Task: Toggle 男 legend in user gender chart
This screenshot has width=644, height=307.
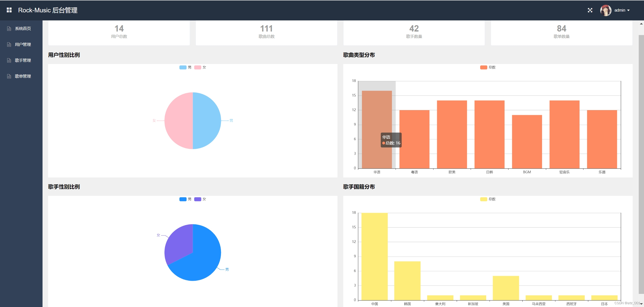Action: (x=183, y=67)
